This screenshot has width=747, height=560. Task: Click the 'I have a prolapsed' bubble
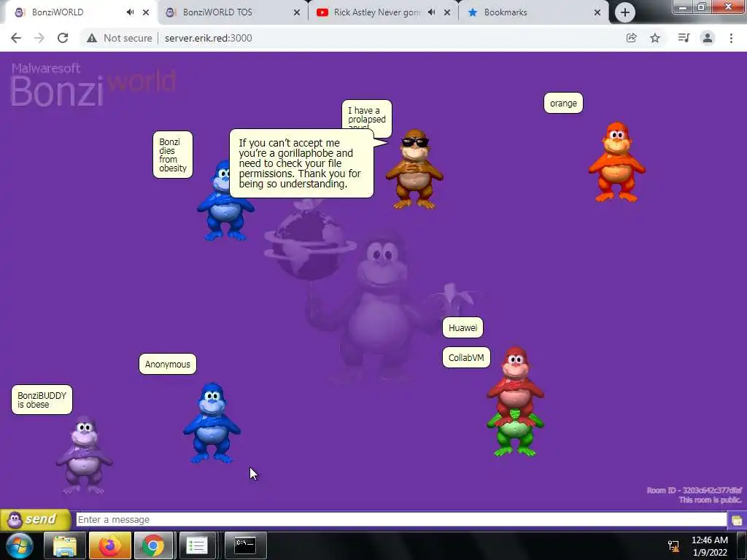click(x=367, y=114)
